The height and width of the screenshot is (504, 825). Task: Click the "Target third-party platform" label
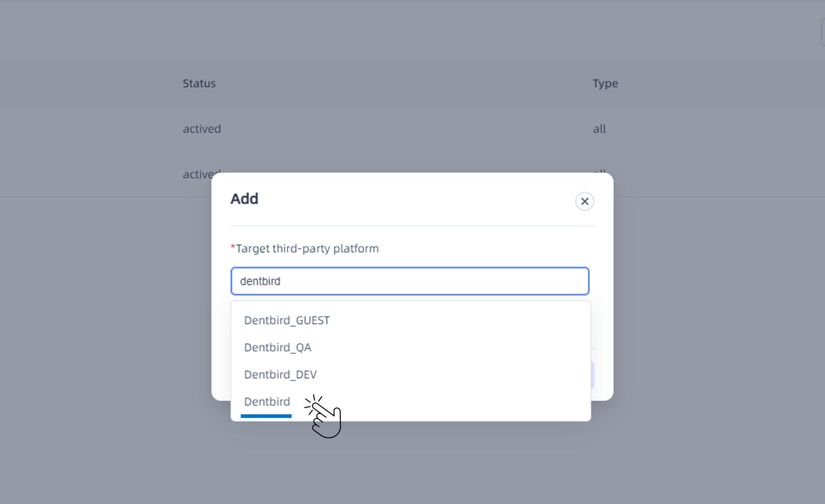(x=307, y=248)
